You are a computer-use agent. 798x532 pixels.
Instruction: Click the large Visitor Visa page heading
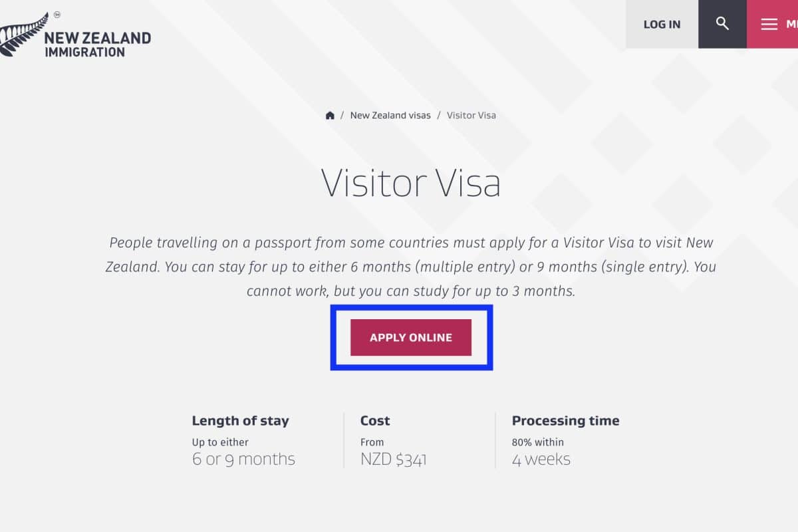[411, 182]
